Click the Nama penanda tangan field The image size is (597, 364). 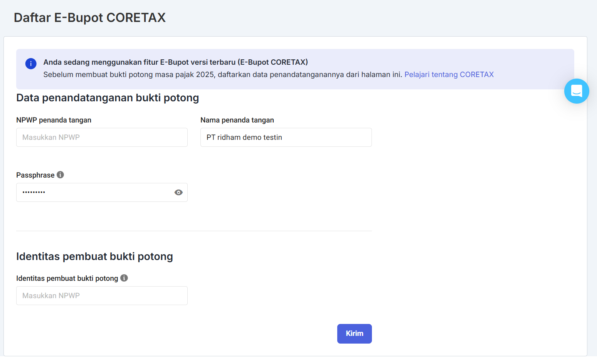point(286,137)
